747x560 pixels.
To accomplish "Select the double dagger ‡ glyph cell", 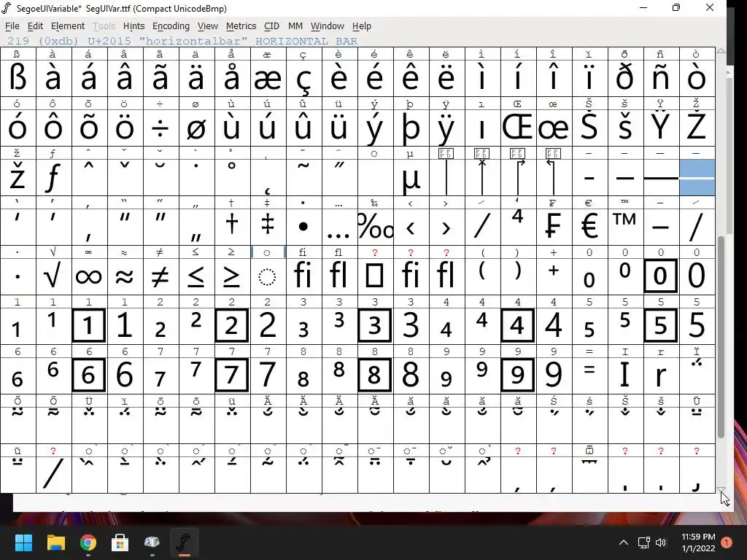I will tap(268, 227).
